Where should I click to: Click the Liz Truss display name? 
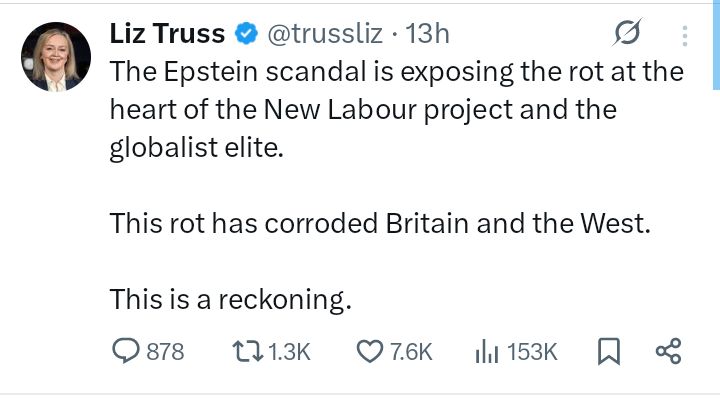click(166, 33)
